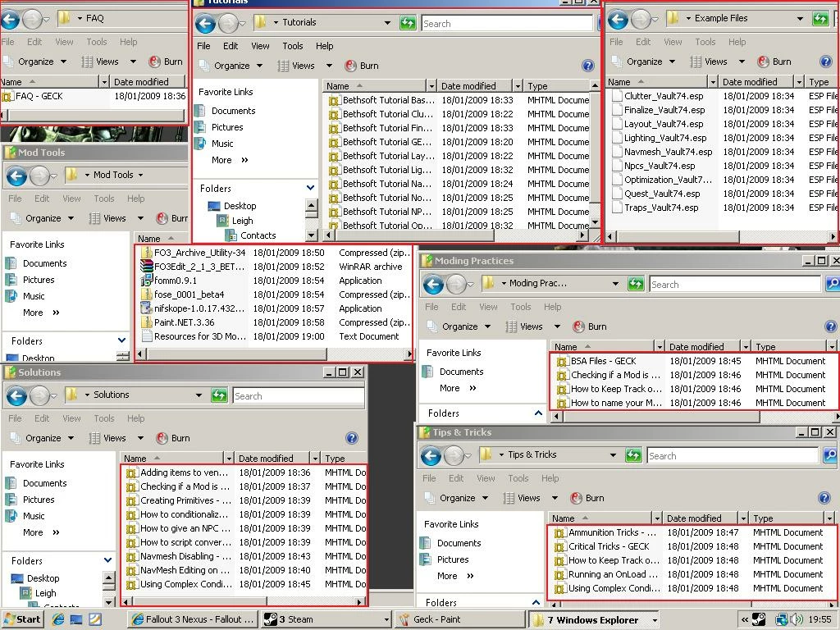
Task: Open help in the Tips & Tricks window
Action: [824, 498]
